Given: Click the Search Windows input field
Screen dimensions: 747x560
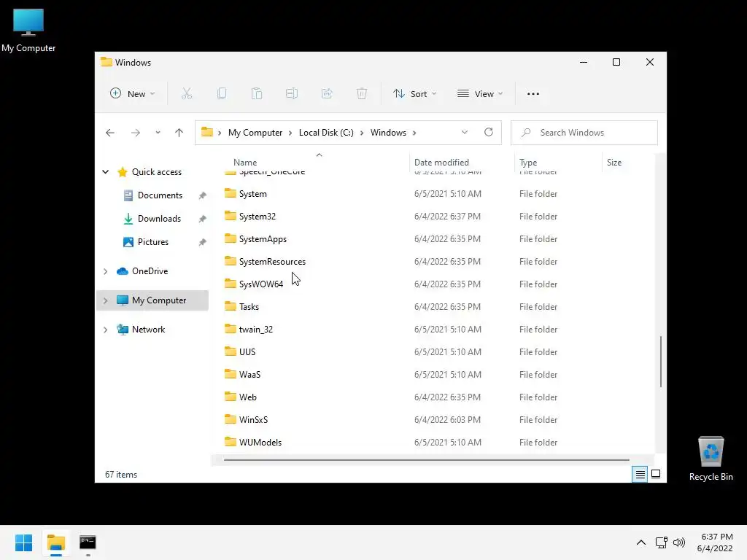Looking at the screenshot, I should 584,133.
